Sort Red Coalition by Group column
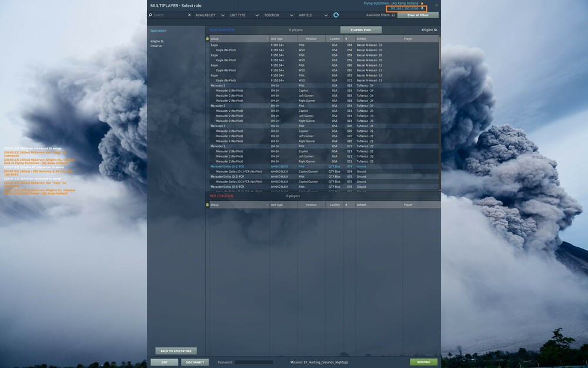Screen dimensions: 588x368 [x=239, y=205]
